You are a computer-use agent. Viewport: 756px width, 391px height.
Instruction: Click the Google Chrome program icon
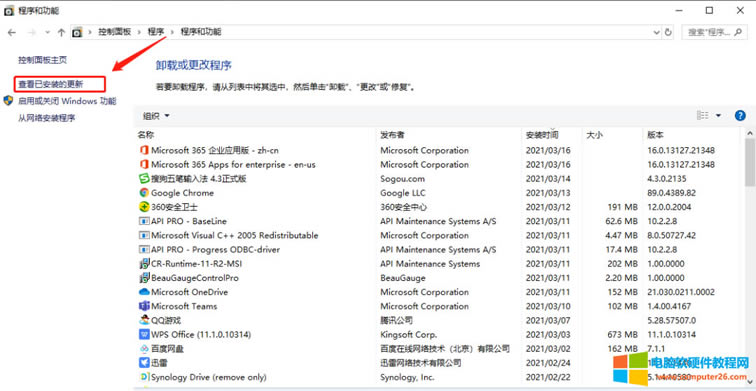point(144,193)
